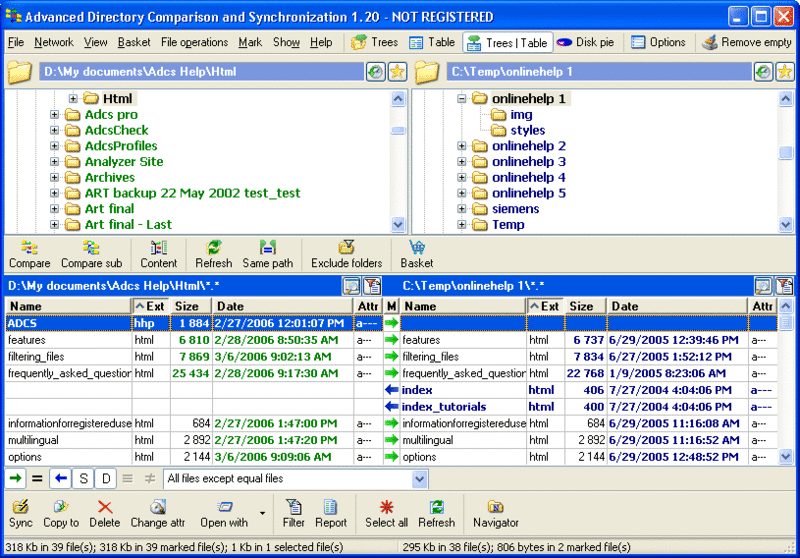Toggle the gray identical-lines filter button

tap(128, 478)
